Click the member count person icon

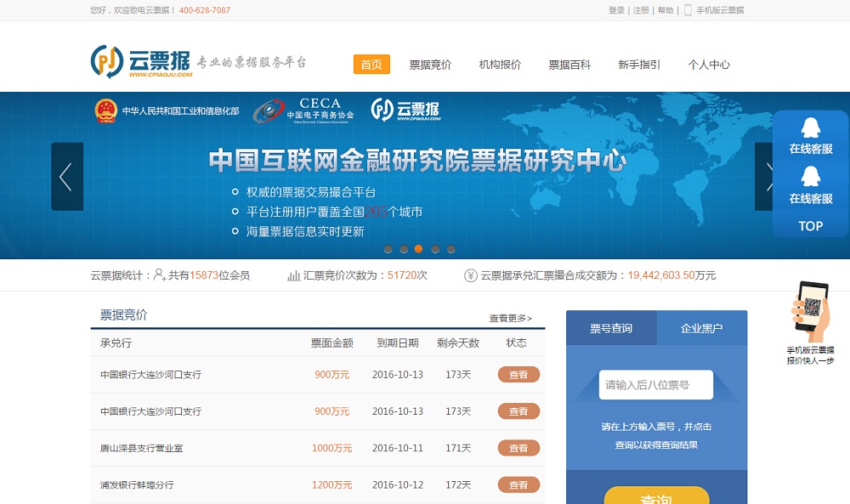(160, 275)
